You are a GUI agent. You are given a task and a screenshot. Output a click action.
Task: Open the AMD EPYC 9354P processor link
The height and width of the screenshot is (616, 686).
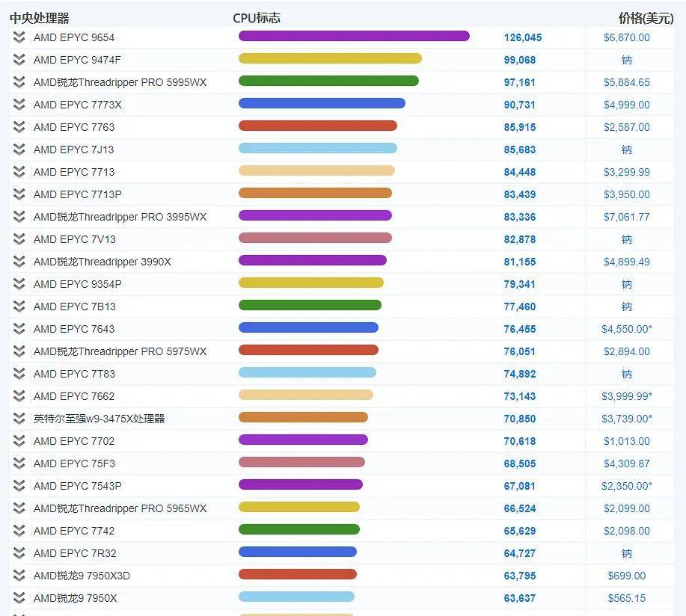click(x=78, y=284)
